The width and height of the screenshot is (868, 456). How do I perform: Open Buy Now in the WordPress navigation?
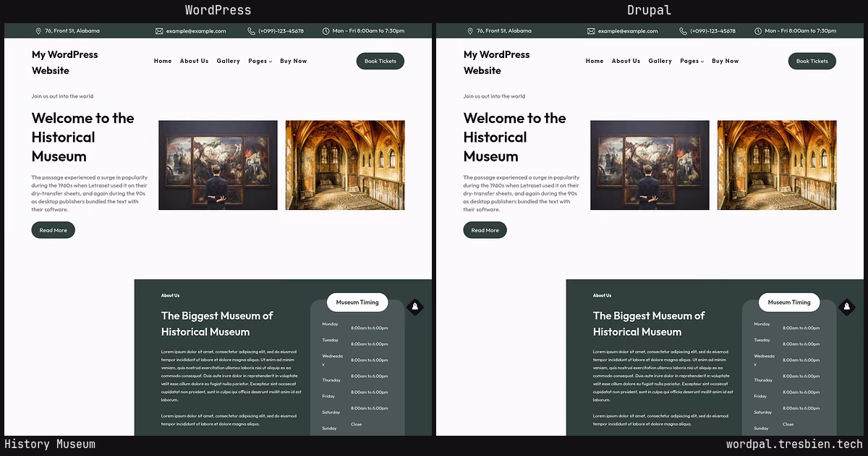tap(293, 61)
